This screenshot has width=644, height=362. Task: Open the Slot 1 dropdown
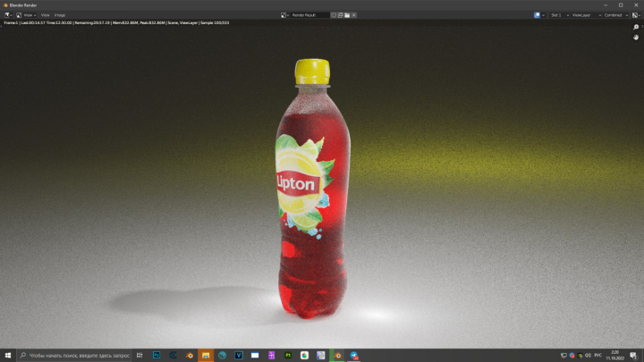559,15
